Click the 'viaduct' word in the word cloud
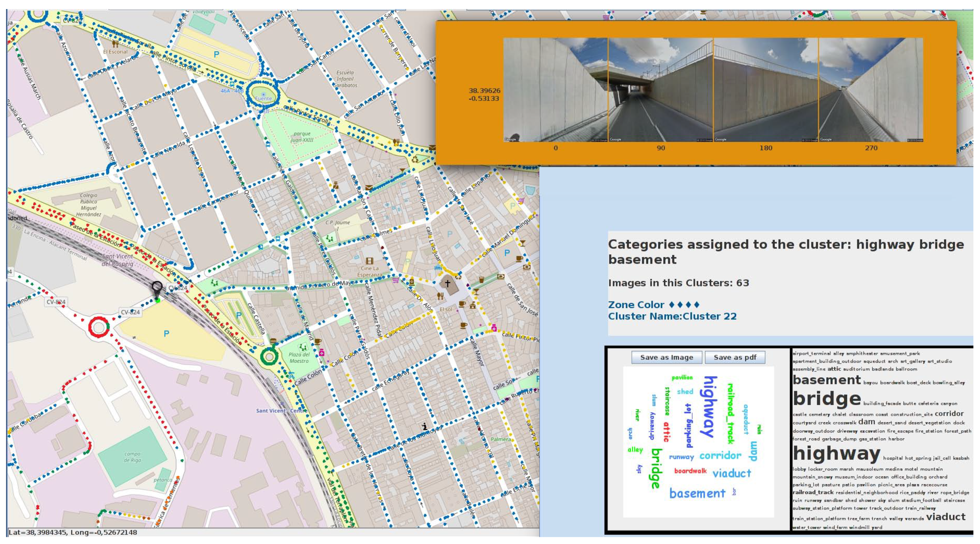 point(732,474)
